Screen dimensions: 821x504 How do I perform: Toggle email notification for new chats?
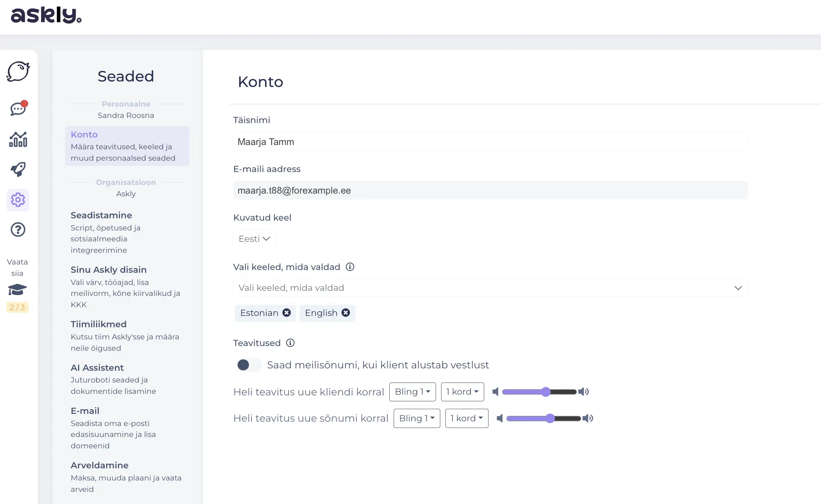pyautogui.click(x=249, y=365)
